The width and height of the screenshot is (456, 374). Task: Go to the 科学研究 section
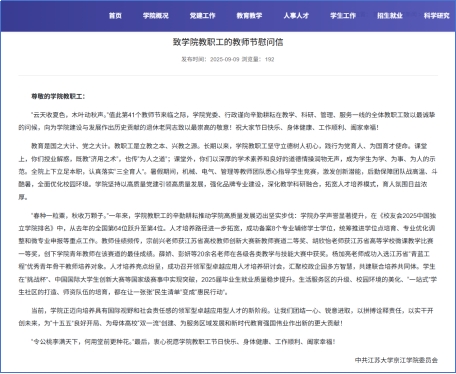pyautogui.click(x=436, y=16)
